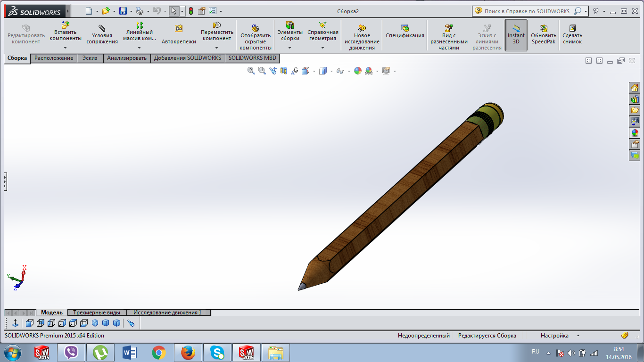The image size is (644, 362).
Task: Expand the Options dropdown arrow
Action: tap(221, 11)
